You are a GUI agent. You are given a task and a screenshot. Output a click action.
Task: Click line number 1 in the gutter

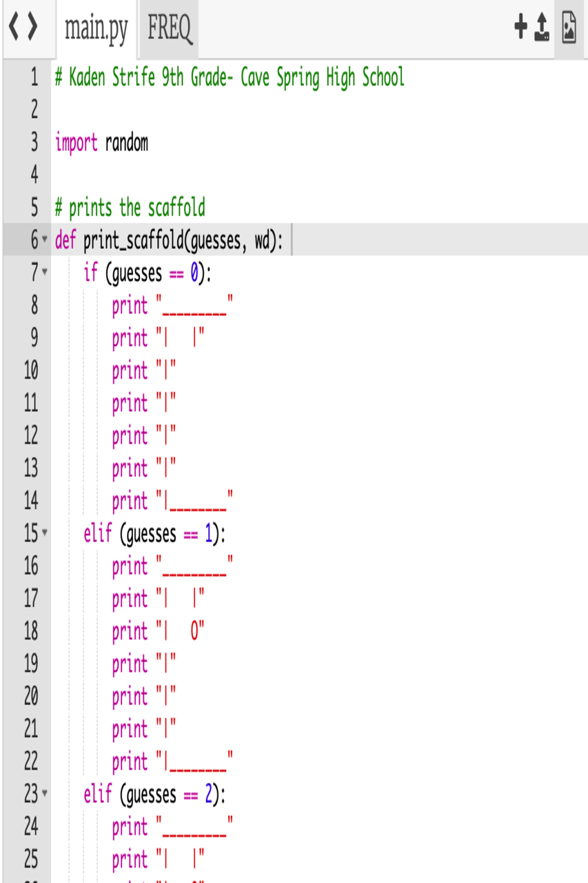(33, 78)
